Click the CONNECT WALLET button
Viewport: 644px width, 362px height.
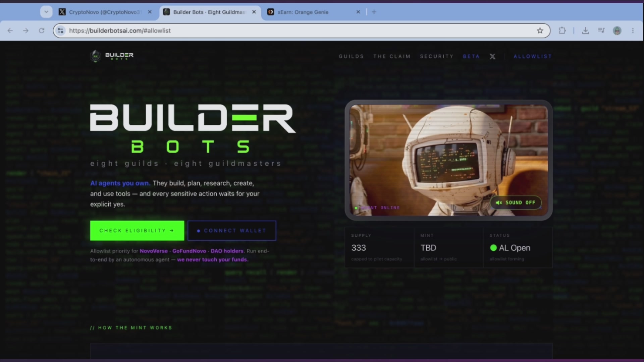pyautogui.click(x=232, y=231)
